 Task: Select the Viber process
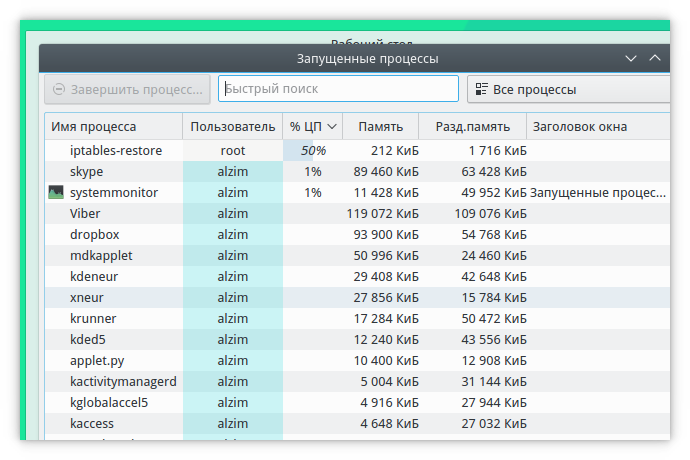click(85, 213)
